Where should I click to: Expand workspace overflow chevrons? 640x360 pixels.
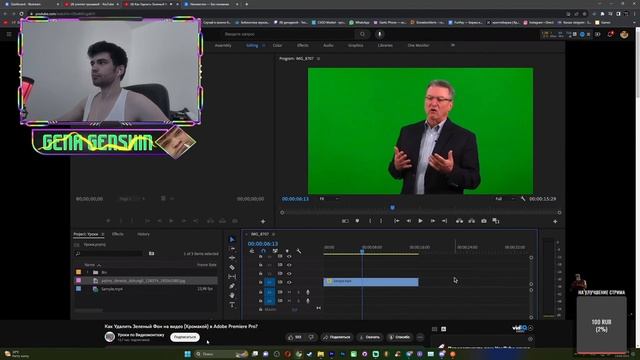pyautogui.click(x=453, y=45)
